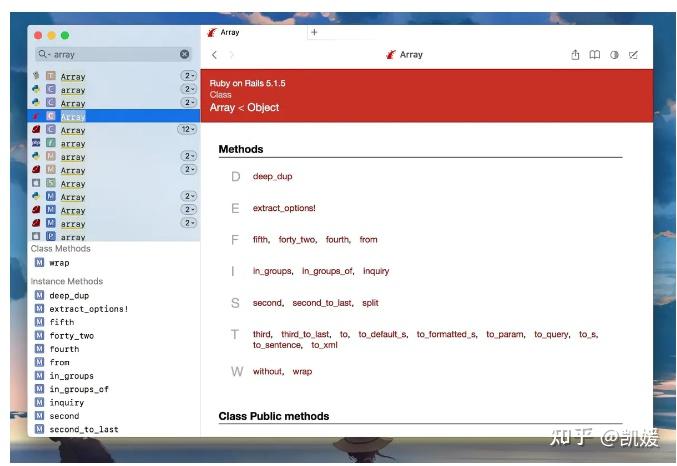Screen dimensions: 677x466
Task: Click the blue docset icon on the f 'array' row
Action: click(x=36, y=143)
